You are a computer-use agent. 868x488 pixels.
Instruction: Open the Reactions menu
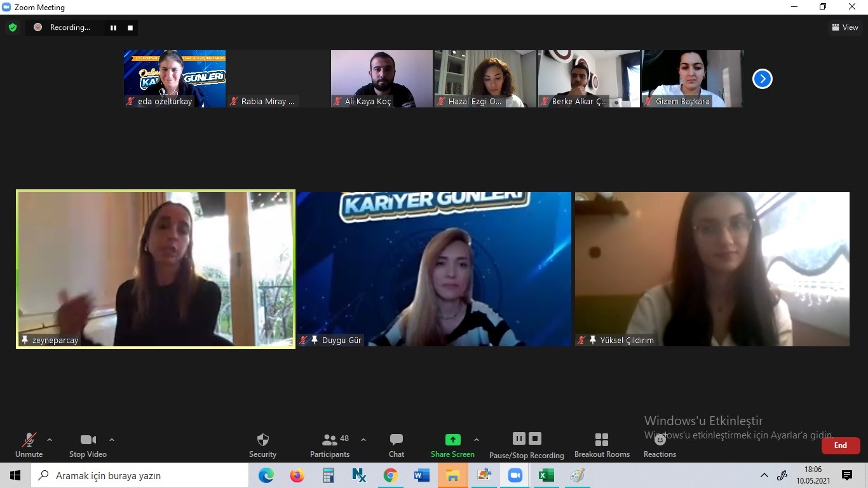pyautogui.click(x=660, y=445)
